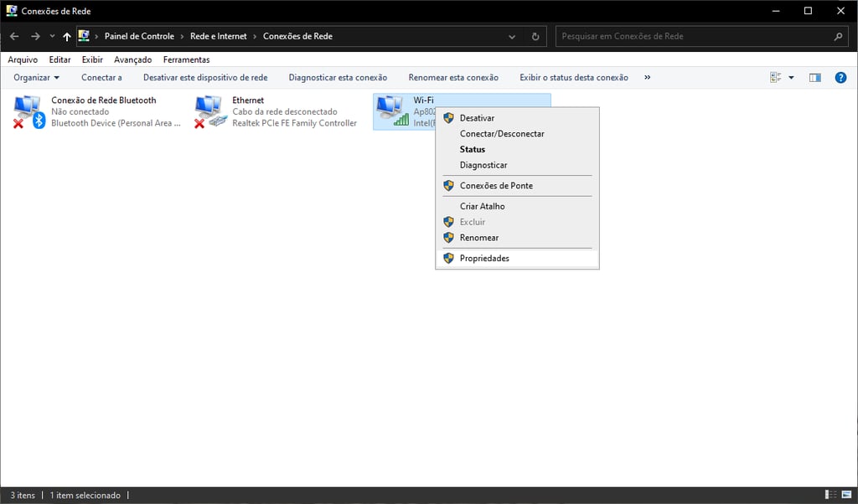Click the window icon in title bar
This screenshot has height=504, width=858.
point(12,10)
